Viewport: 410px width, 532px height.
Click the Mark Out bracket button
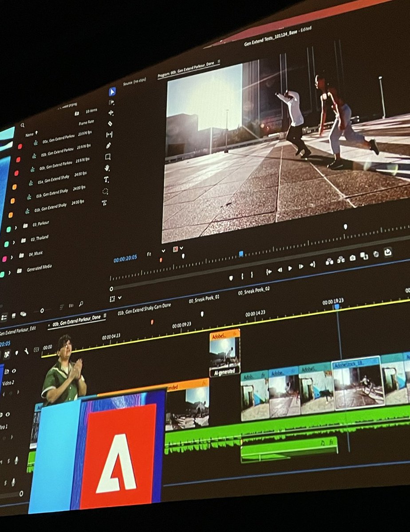(x=251, y=275)
